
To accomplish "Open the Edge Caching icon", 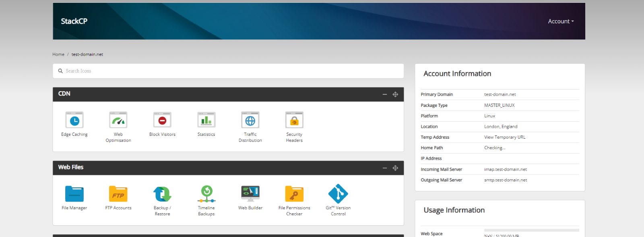I will [x=74, y=120].
